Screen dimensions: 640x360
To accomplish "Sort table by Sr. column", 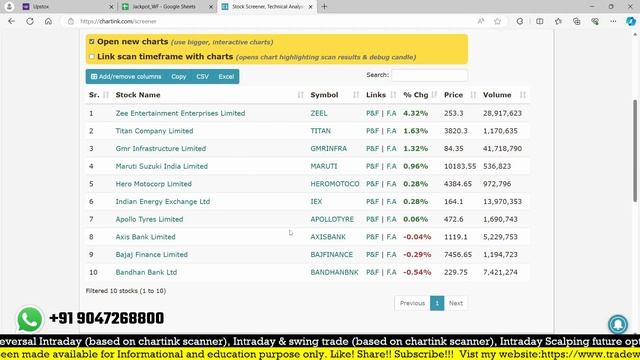I will (99, 95).
